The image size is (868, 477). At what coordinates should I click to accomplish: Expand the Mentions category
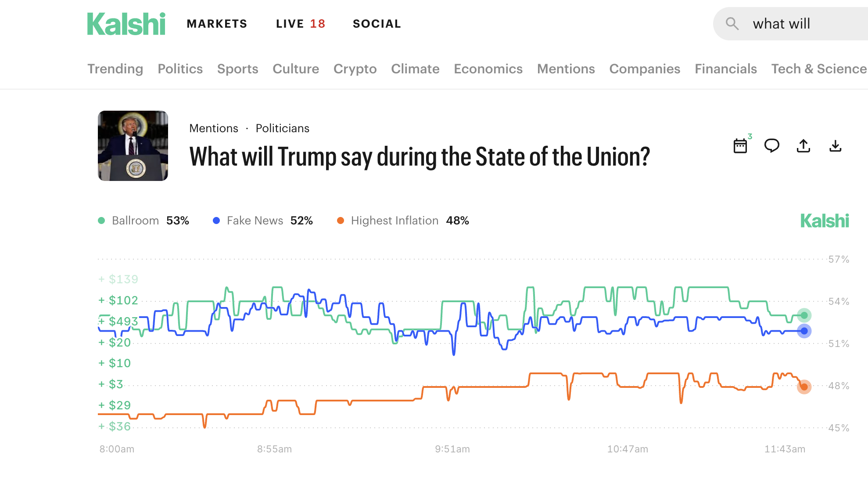566,69
